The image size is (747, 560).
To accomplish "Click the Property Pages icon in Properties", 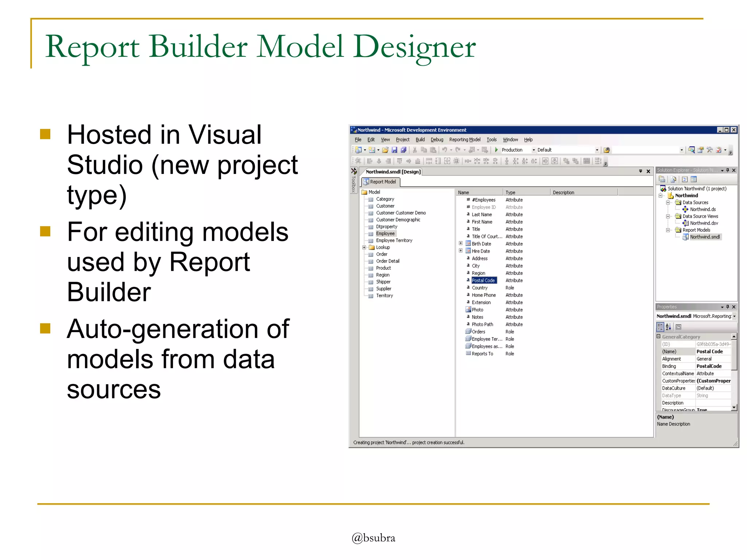I will [678, 327].
